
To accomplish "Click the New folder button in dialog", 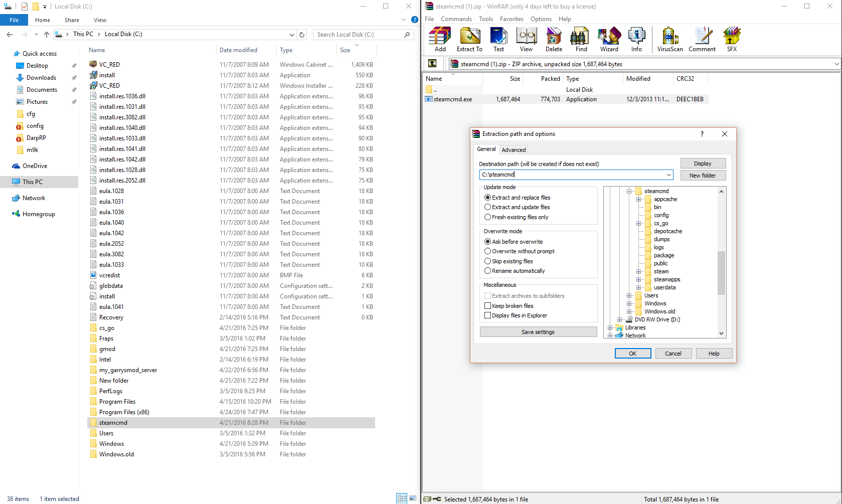I will click(703, 176).
